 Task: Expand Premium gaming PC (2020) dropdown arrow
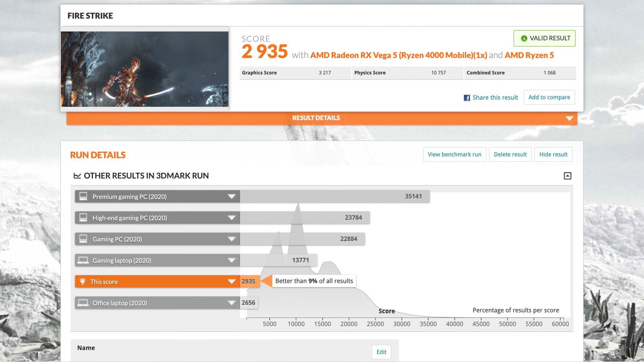pos(231,196)
